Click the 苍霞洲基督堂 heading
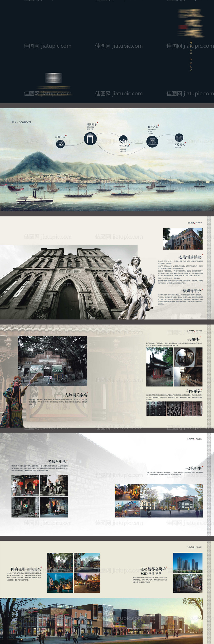This screenshot has width=214, height=644. click(x=190, y=257)
